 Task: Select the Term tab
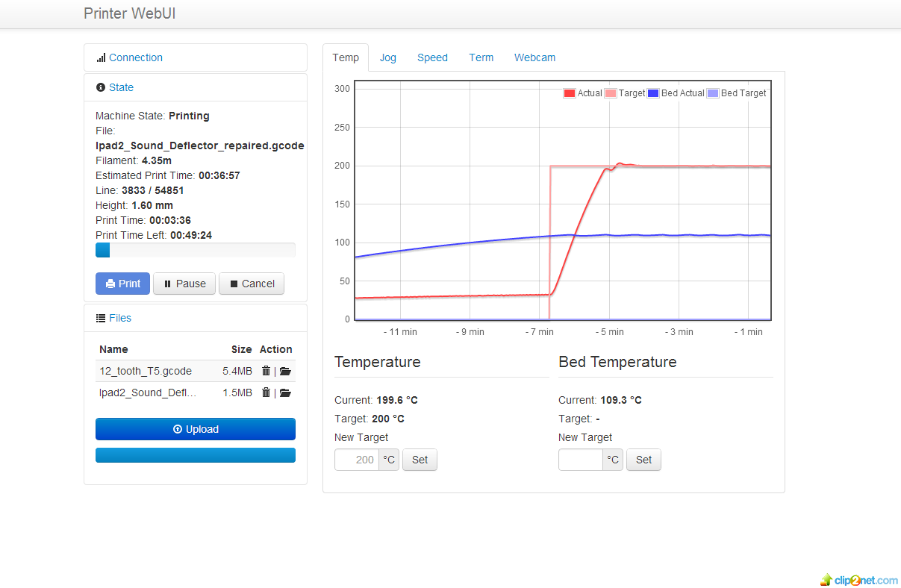[481, 57]
